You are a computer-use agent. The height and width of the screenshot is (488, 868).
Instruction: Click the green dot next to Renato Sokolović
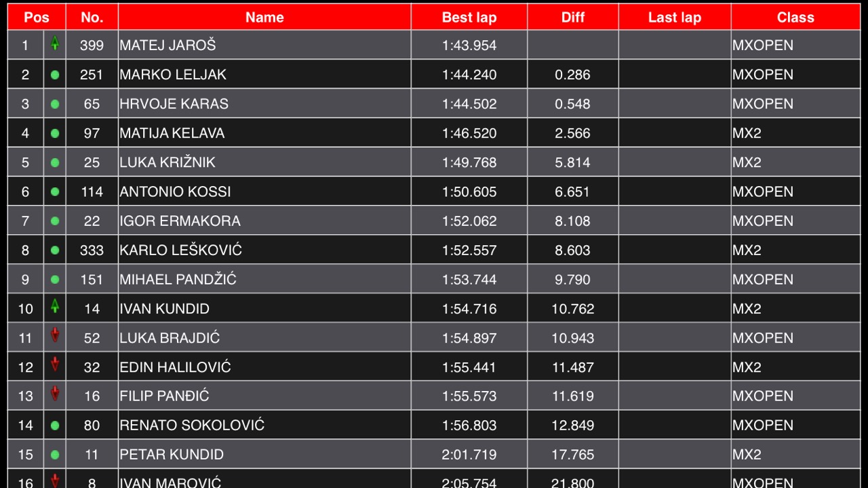(x=55, y=426)
